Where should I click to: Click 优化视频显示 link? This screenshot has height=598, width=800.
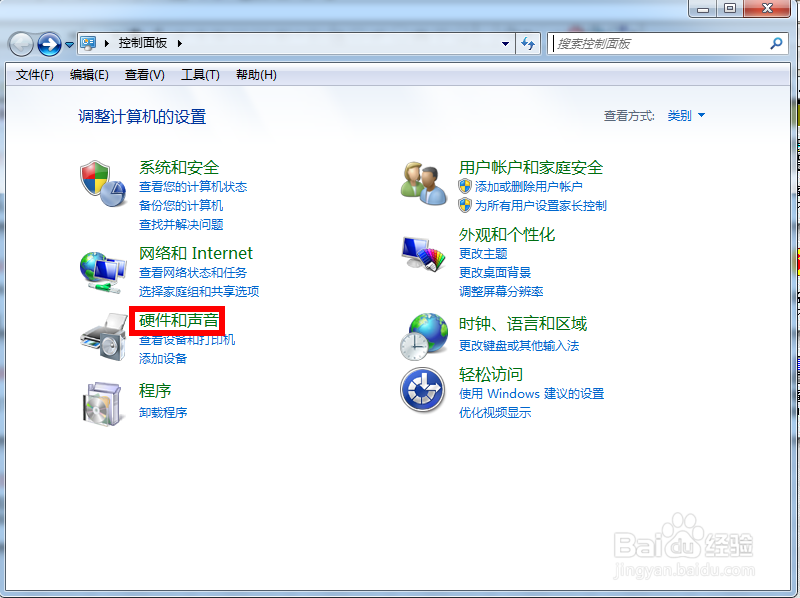coord(495,412)
